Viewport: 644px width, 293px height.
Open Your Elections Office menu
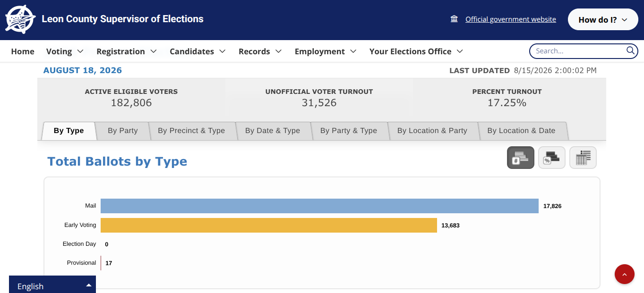point(416,51)
